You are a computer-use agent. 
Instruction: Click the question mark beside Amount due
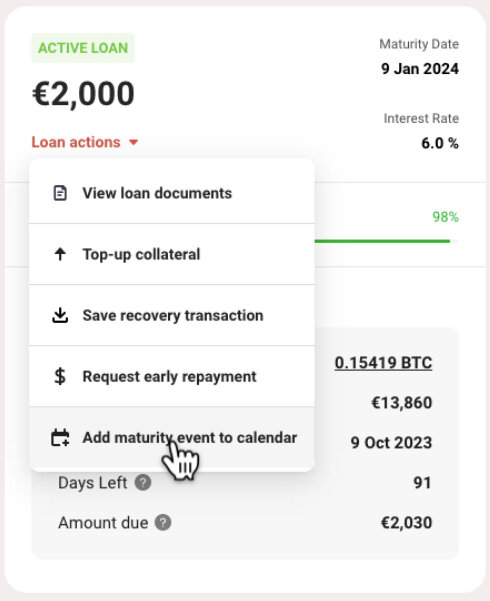pyautogui.click(x=163, y=522)
